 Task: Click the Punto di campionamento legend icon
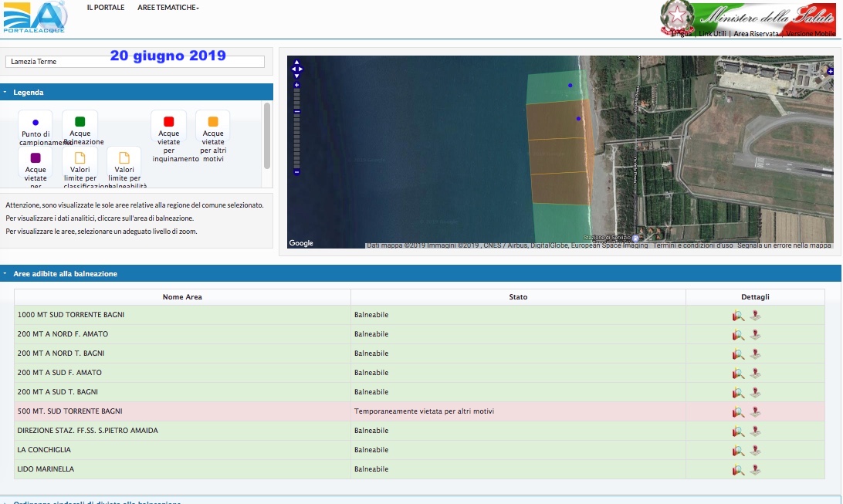pos(36,123)
